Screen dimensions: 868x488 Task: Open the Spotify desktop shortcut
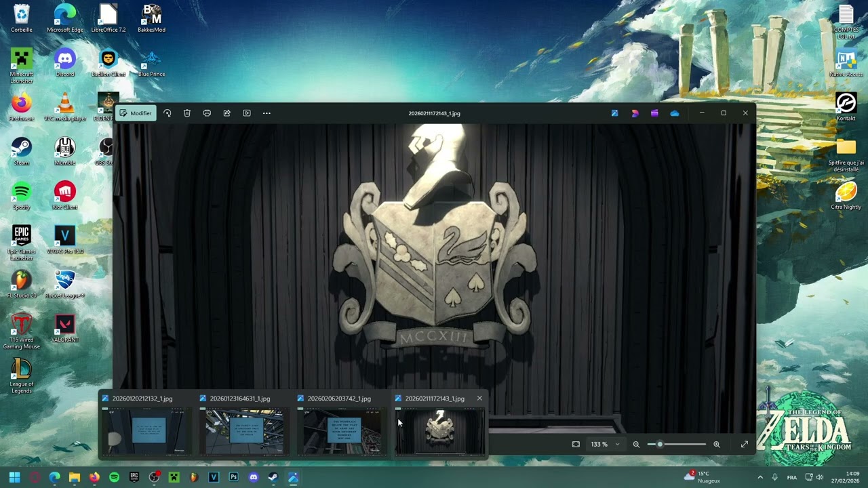click(22, 196)
